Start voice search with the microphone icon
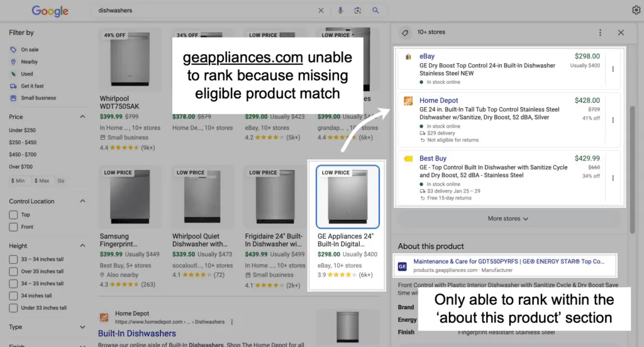Viewport: 644px width, 347px height. pos(340,11)
